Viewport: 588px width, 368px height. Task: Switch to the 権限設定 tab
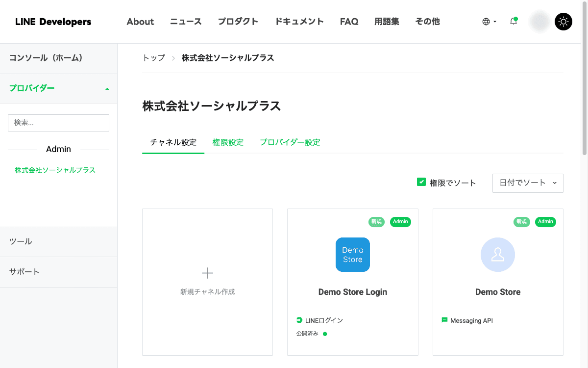coord(228,142)
